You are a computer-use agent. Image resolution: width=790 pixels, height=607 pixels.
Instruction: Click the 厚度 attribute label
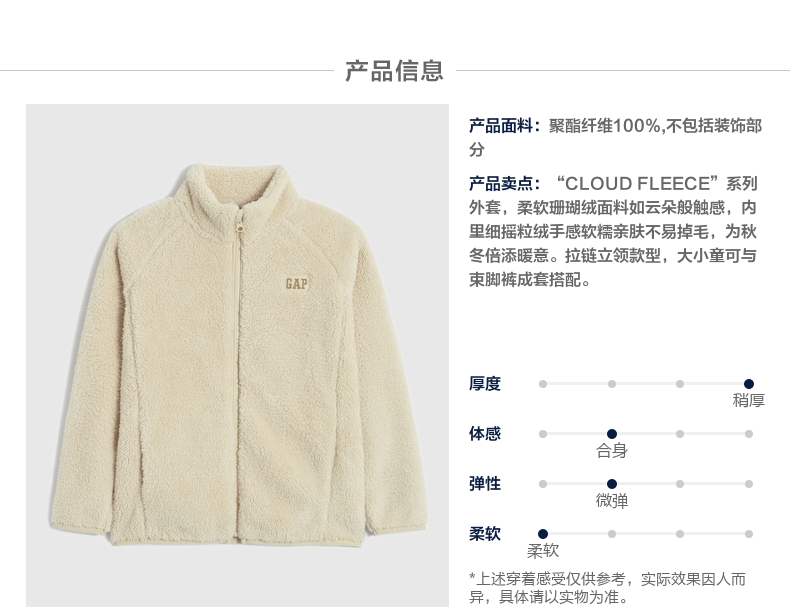coord(485,383)
